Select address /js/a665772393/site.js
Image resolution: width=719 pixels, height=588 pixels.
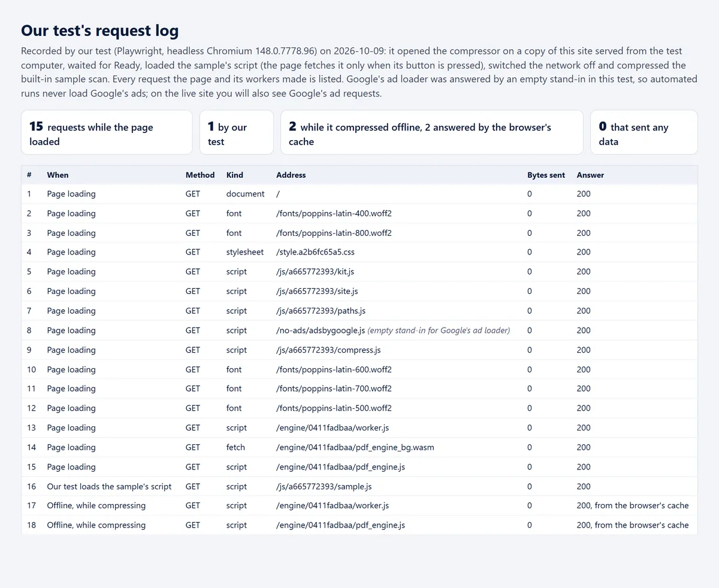click(317, 291)
